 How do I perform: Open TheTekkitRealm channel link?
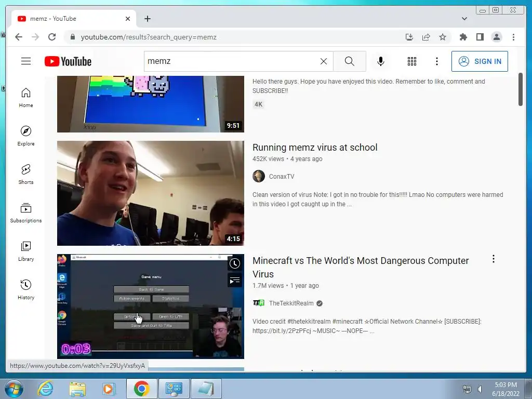(291, 303)
